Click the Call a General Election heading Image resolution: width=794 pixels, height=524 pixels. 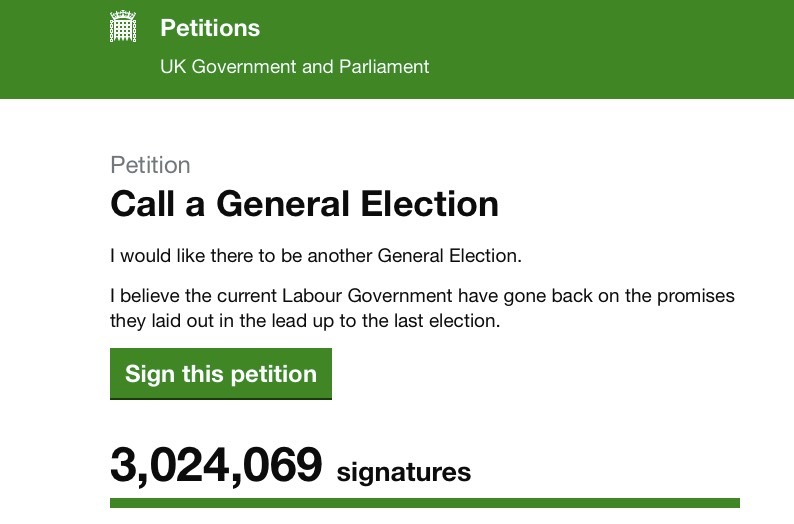[304, 204]
